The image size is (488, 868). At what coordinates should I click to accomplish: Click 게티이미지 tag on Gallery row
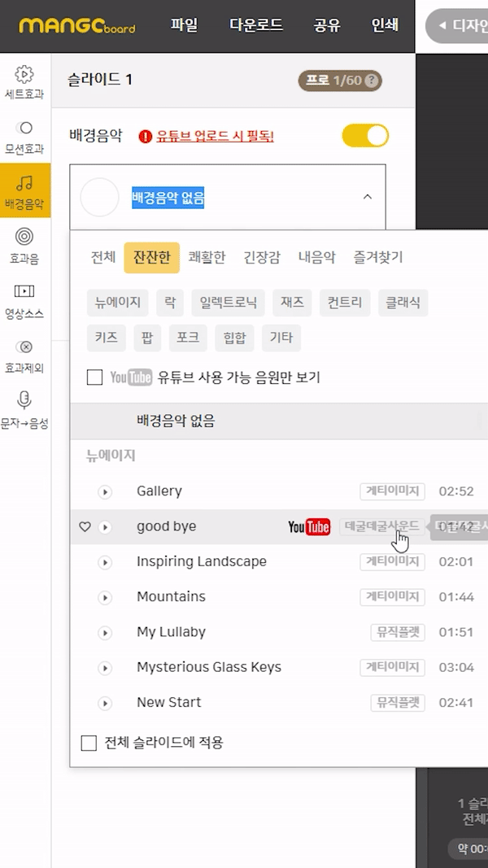point(392,491)
